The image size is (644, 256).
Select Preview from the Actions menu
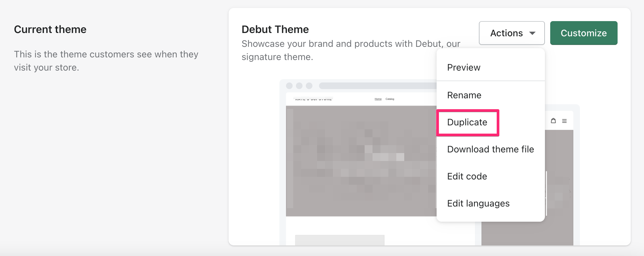pos(464,67)
